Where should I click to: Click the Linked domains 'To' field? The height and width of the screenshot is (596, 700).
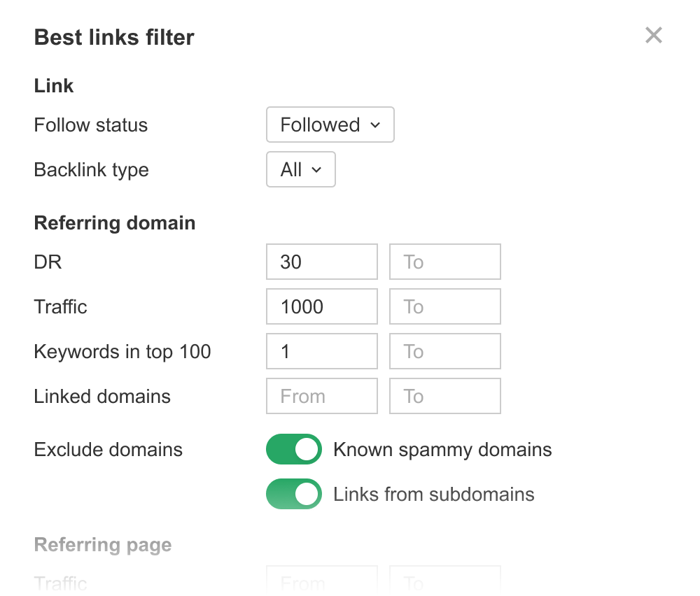click(444, 397)
